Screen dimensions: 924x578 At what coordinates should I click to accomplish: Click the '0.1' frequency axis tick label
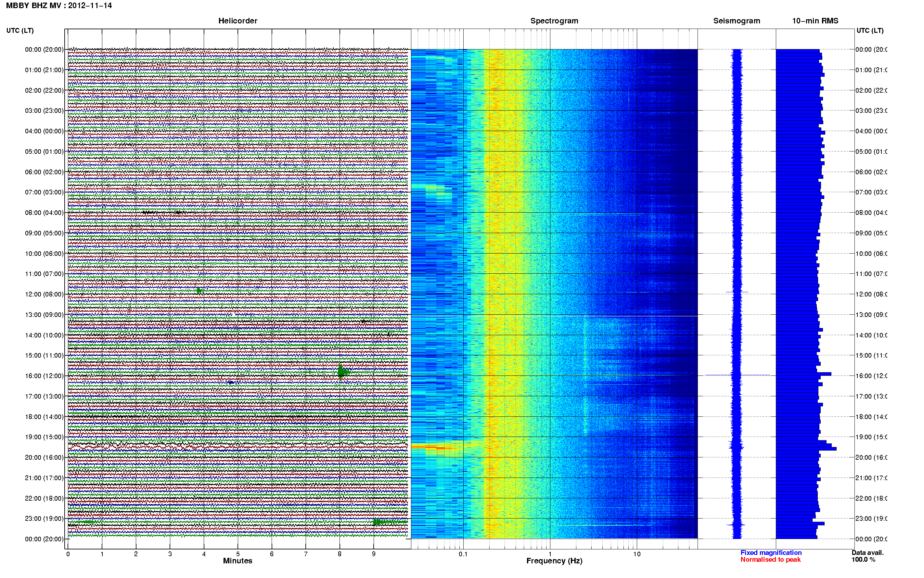(463, 554)
